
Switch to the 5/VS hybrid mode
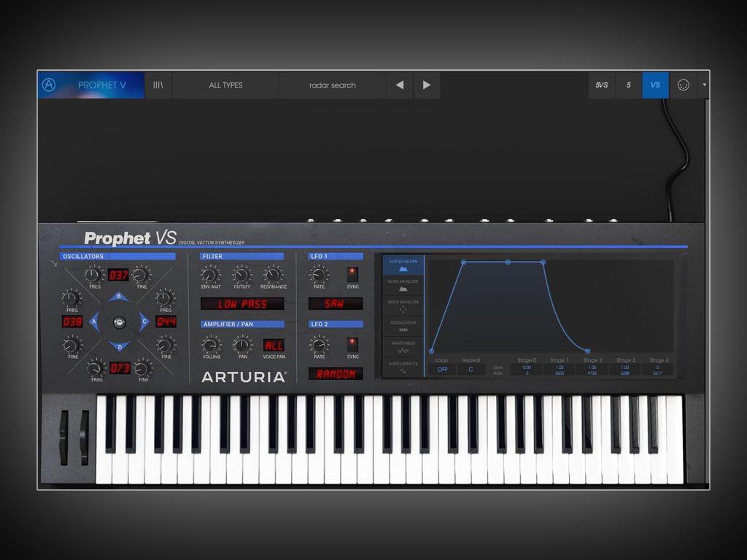tap(601, 85)
